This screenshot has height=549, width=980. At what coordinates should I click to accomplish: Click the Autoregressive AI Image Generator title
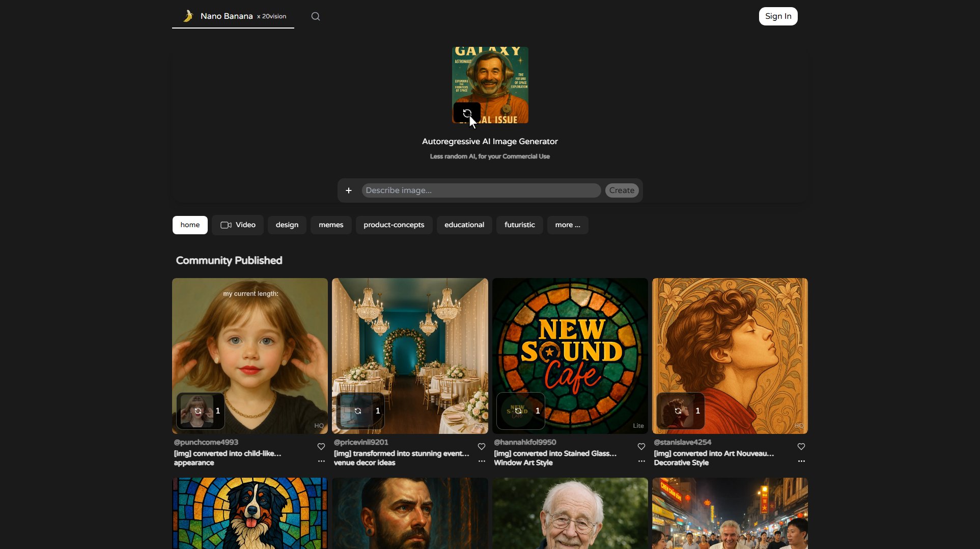pyautogui.click(x=490, y=142)
